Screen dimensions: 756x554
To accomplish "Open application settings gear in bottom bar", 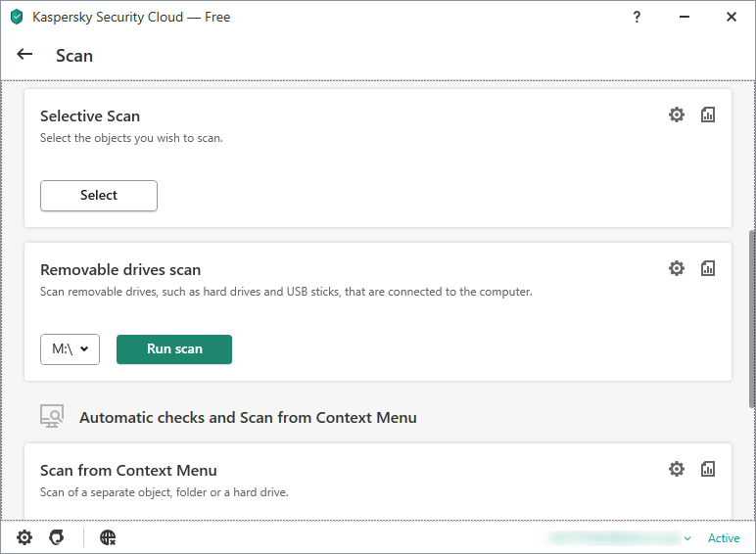I will (x=24, y=537).
